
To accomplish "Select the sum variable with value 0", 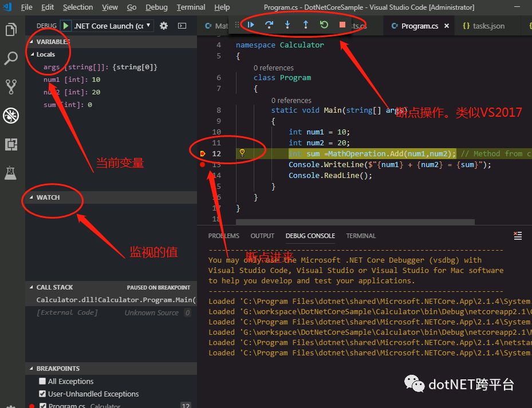I will (111, 105).
